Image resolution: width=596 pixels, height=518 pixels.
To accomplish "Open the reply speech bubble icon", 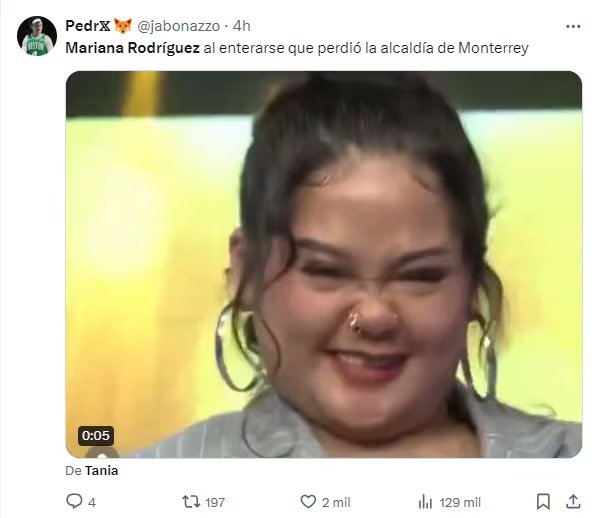I will coord(74,501).
